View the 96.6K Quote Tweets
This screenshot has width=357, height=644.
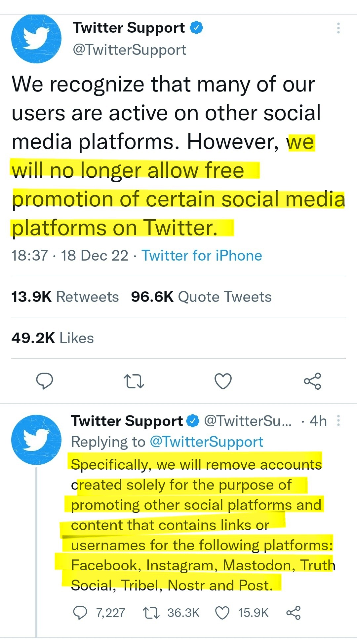coord(201,297)
